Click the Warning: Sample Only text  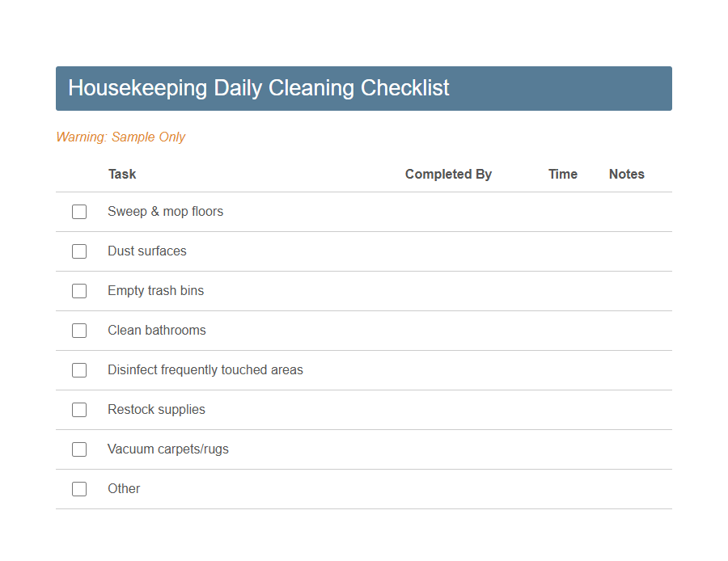pos(121,137)
